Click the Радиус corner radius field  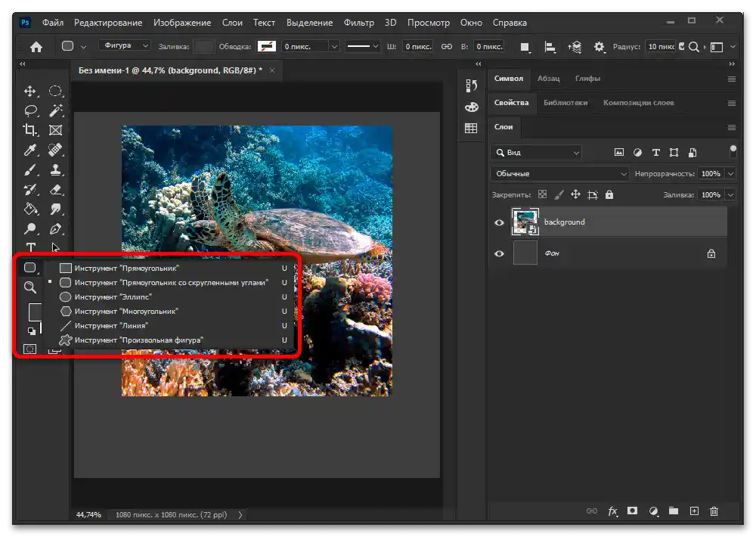pyautogui.click(x=661, y=46)
